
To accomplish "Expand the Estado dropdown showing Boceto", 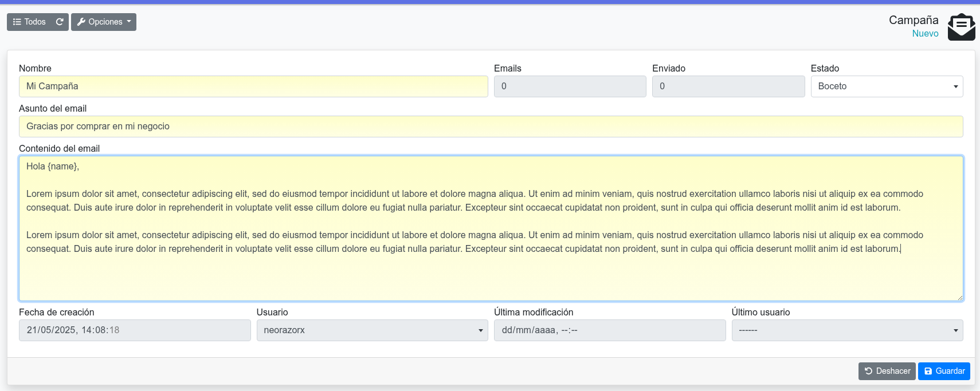I will point(886,86).
